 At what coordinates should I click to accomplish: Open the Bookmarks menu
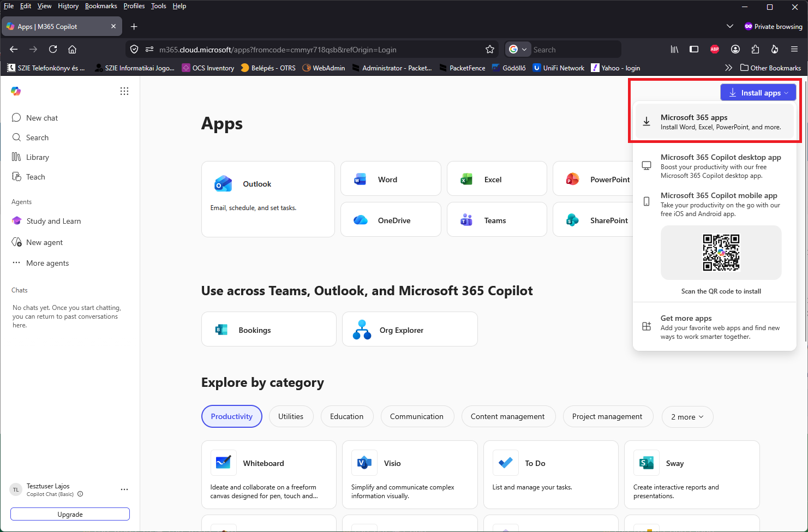pos(101,6)
